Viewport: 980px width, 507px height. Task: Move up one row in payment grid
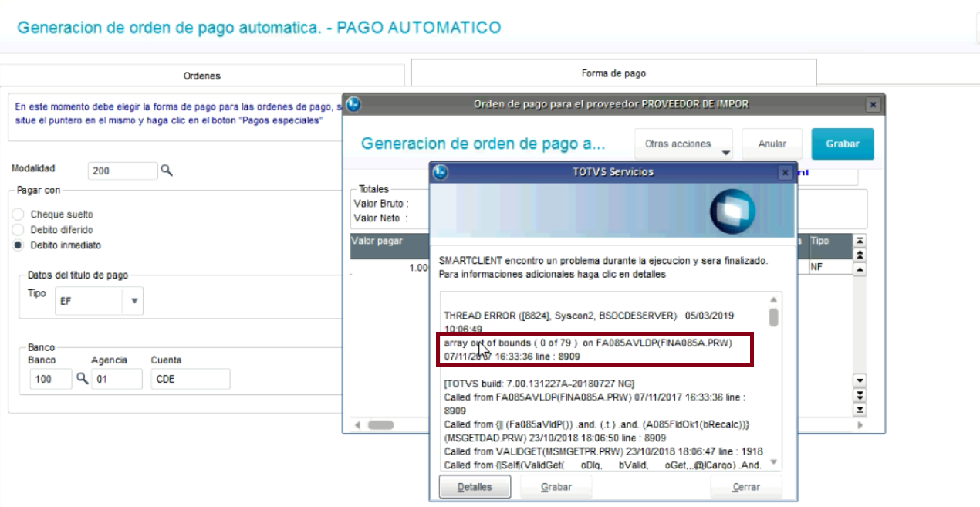(861, 269)
